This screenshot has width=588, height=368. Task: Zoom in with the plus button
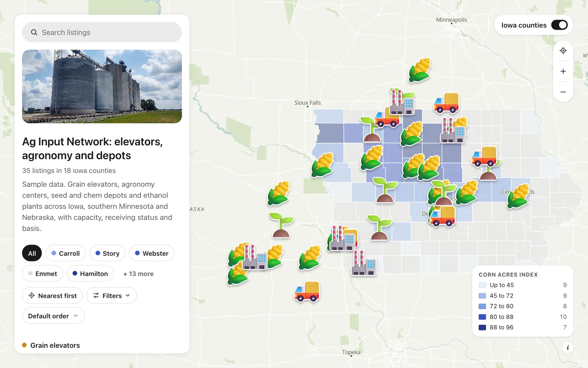(563, 71)
